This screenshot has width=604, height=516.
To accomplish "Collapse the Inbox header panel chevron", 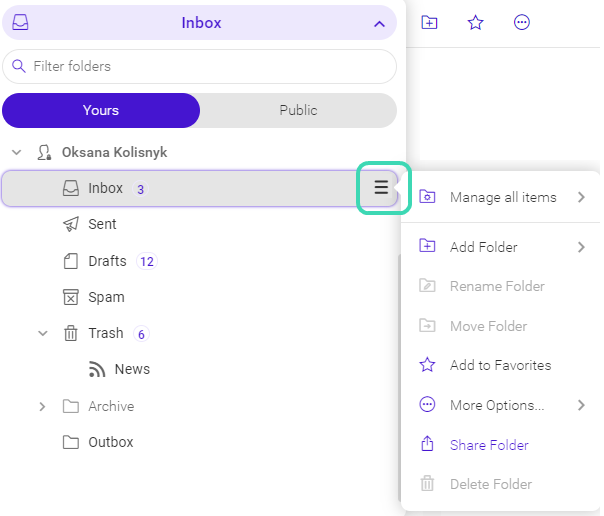I will coord(379,24).
